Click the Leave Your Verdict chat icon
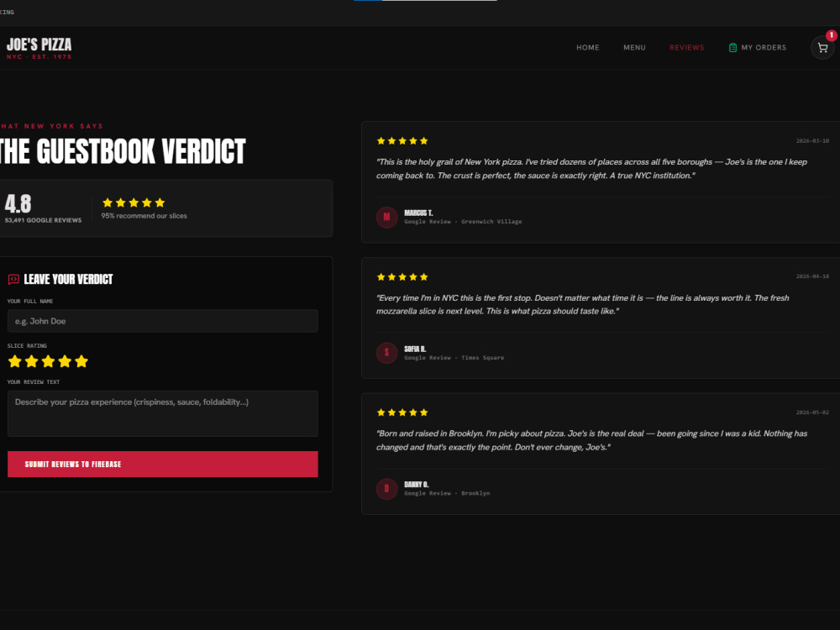Viewport: 840px width, 630px height. point(13,279)
